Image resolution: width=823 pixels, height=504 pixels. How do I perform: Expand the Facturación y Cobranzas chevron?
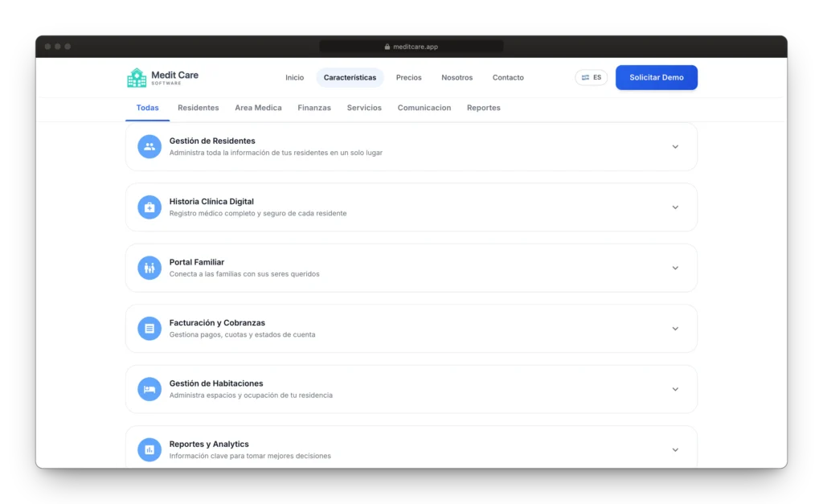coord(675,329)
